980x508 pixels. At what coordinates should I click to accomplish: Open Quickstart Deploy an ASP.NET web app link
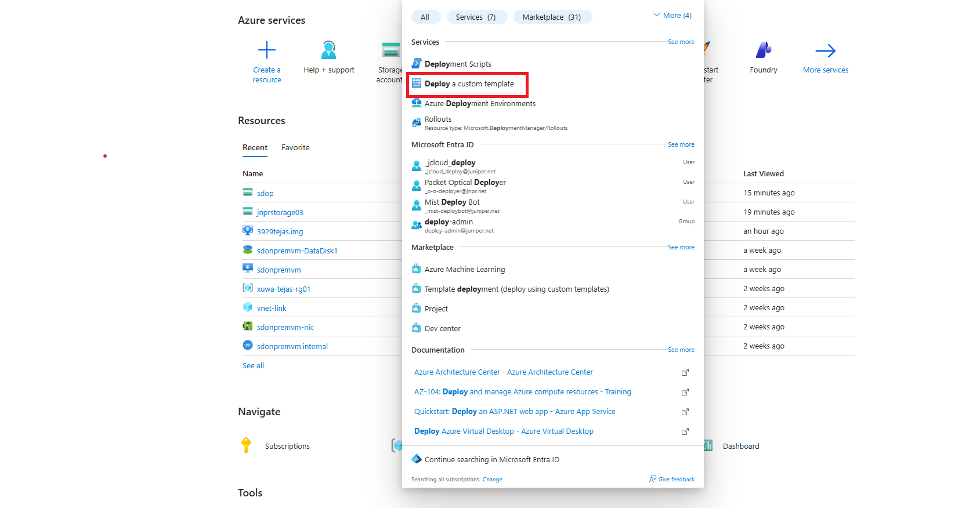515,412
